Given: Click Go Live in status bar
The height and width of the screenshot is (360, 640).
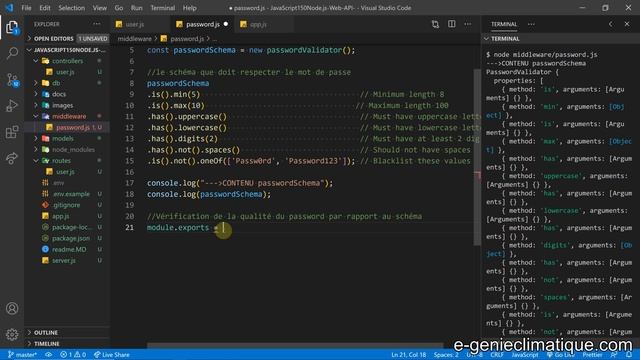Looking at the screenshot, I should click(560, 355).
